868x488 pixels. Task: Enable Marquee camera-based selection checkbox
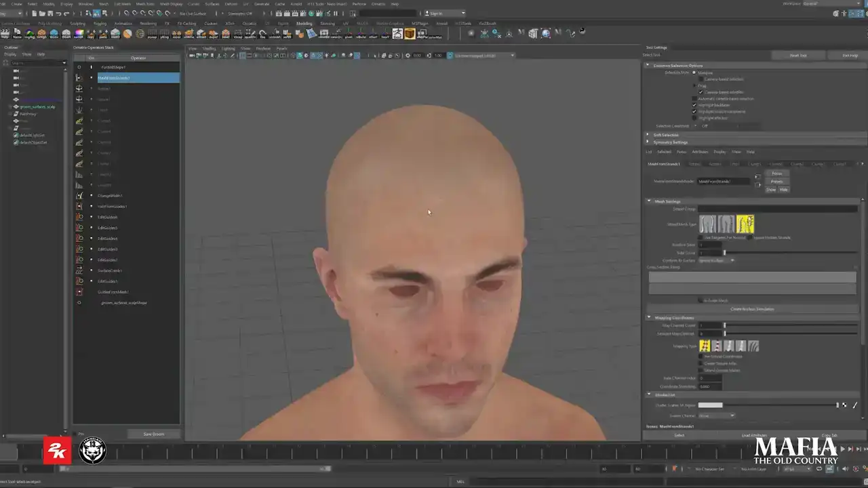[701, 79]
